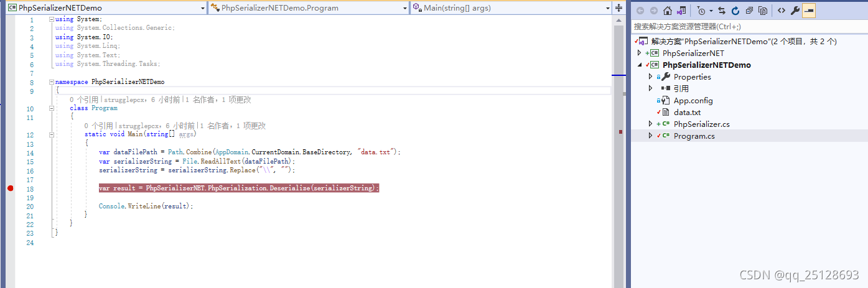
Task: Select the solution 'PhpSerializerNETDemo' root node
Action: tap(744, 41)
